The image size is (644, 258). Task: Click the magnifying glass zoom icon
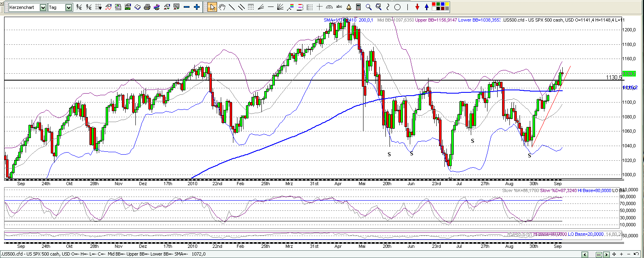pos(368,7)
